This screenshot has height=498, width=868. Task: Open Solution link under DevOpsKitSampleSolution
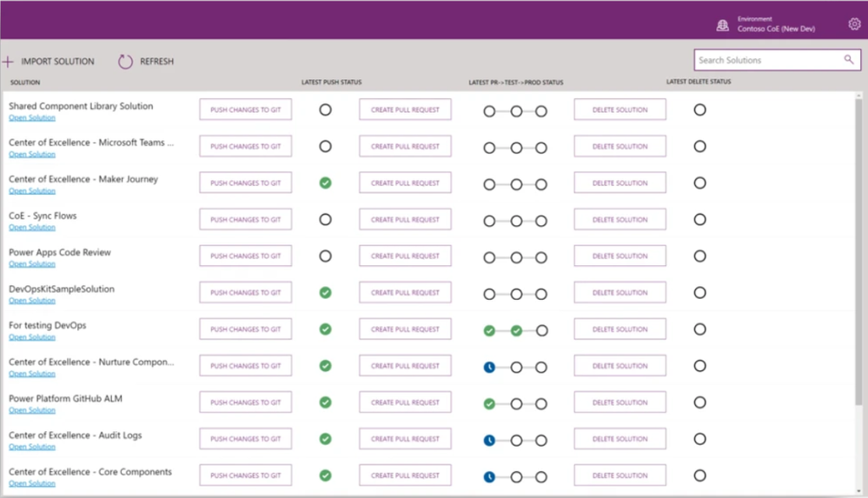pyautogui.click(x=32, y=300)
